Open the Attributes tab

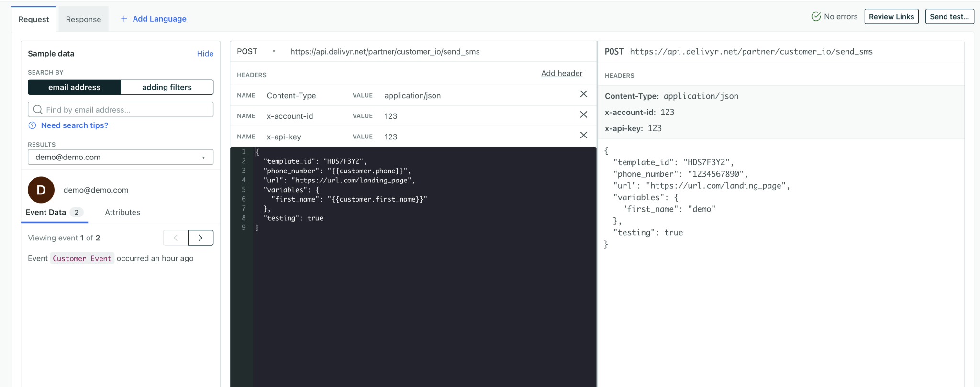pyautogui.click(x=122, y=212)
